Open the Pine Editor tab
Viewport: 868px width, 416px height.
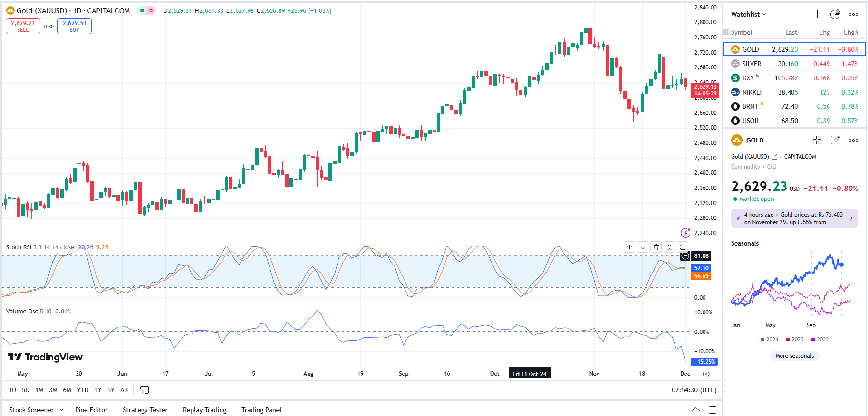91,410
